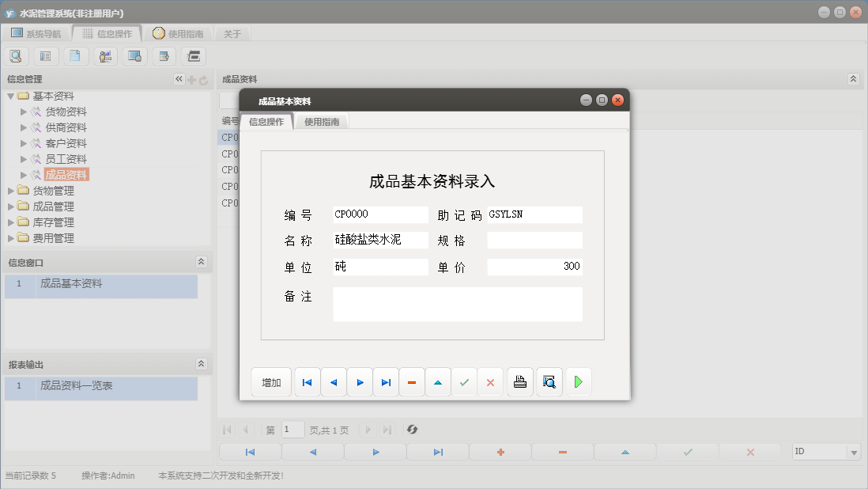Jump to the first record in the dialog

tap(307, 381)
